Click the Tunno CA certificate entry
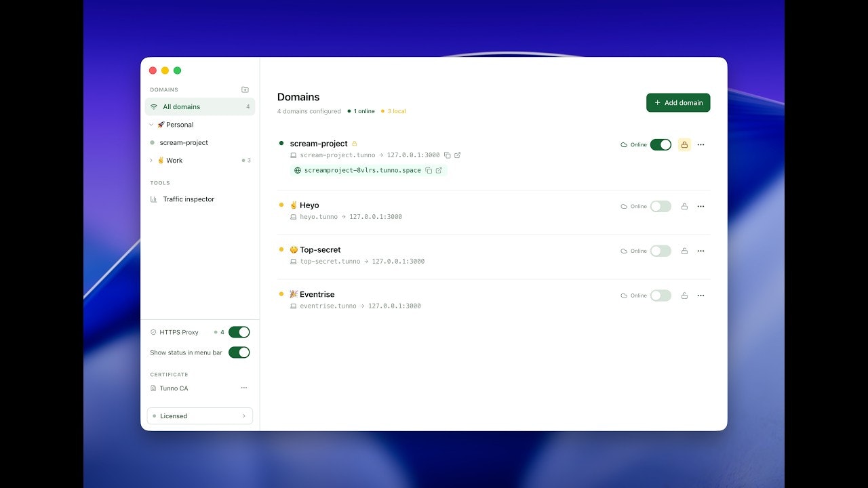This screenshot has width=868, height=488. click(174, 388)
